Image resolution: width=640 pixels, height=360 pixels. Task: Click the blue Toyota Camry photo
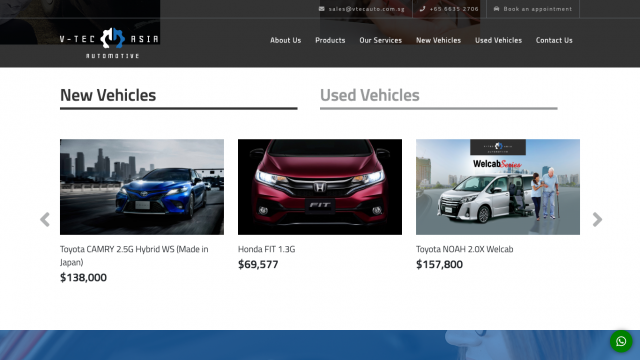[x=142, y=187]
